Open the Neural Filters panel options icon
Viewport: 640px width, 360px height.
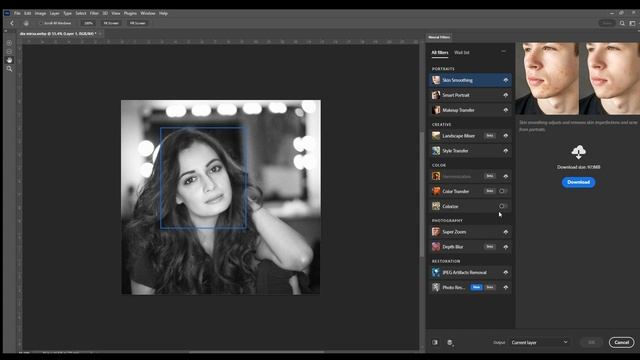click(x=503, y=51)
